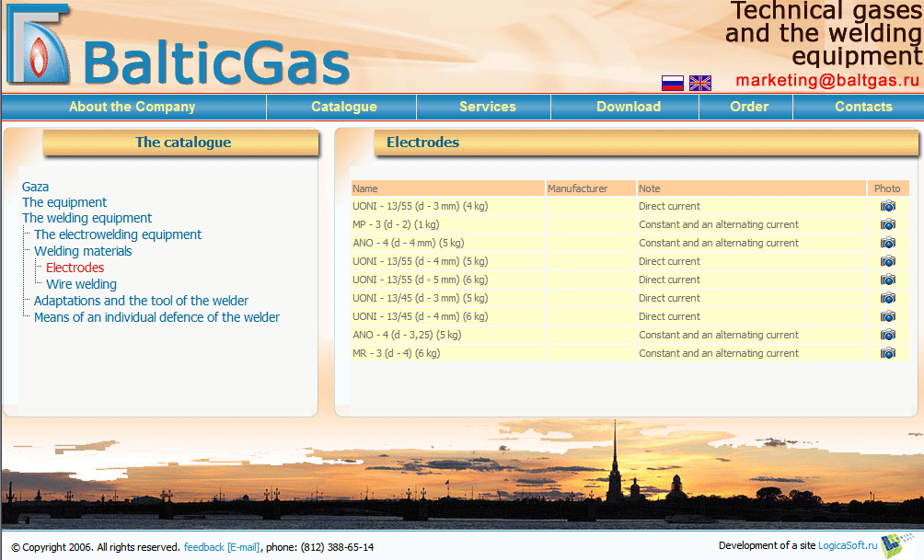The width and height of the screenshot is (924, 560).
Task: Select Wire welding in catalogue tree
Action: coord(81,284)
